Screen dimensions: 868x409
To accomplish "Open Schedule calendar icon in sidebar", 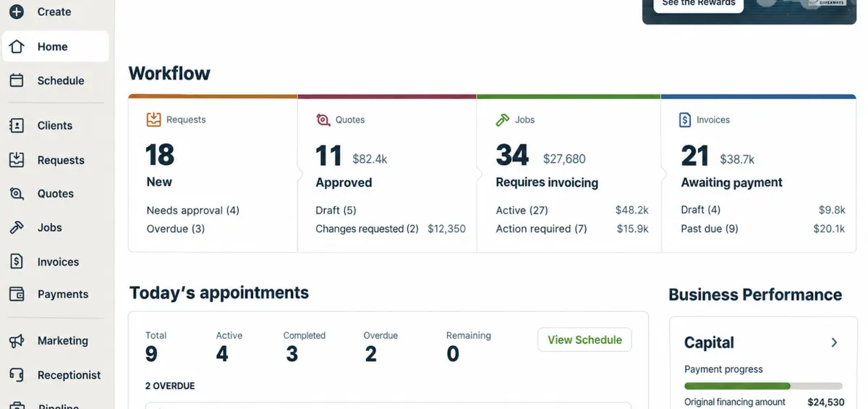I will pyautogui.click(x=17, y=80).
